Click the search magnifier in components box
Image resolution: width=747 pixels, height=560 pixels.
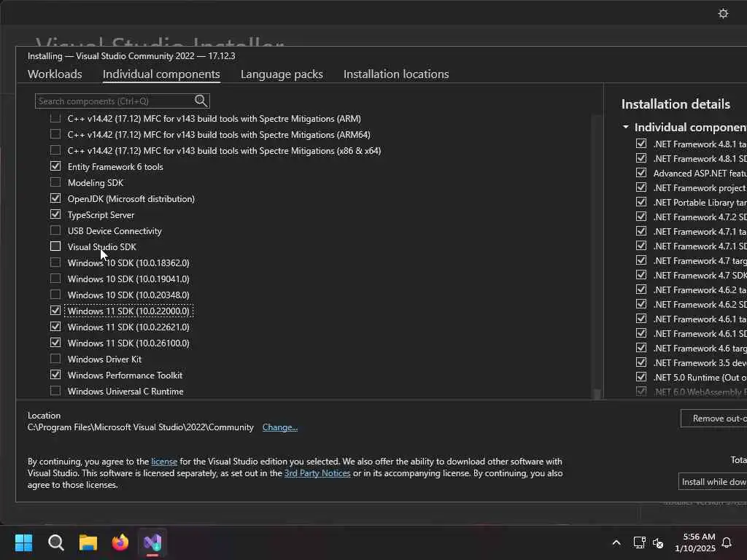[201, 101]
